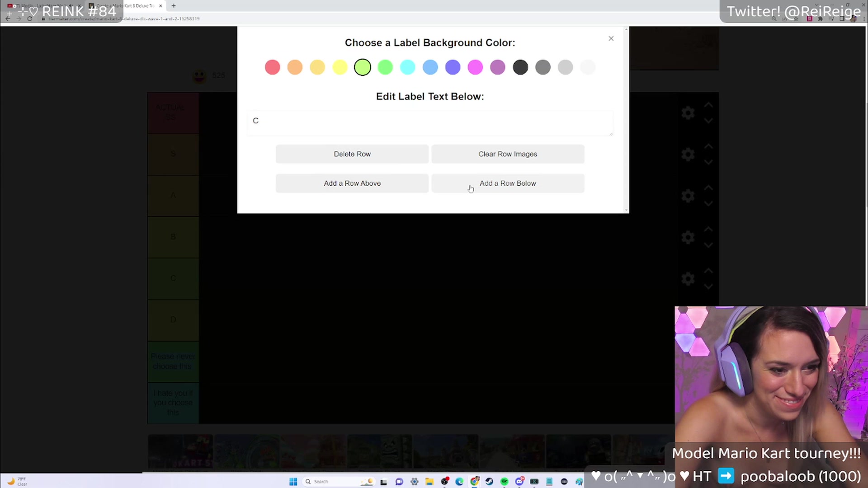Click the label text field containing C
The width and height of the screenshot is (868, 488).
(430, 123)
